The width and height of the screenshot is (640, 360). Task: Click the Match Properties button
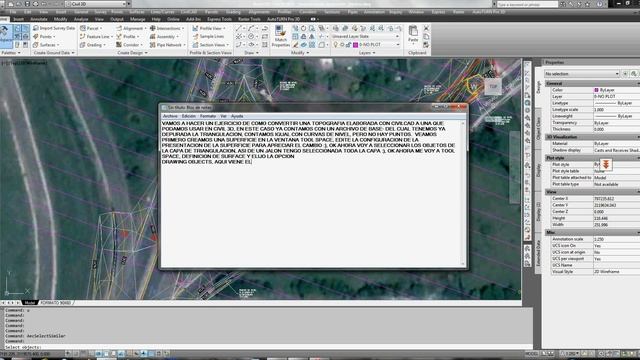pos(280,36)
